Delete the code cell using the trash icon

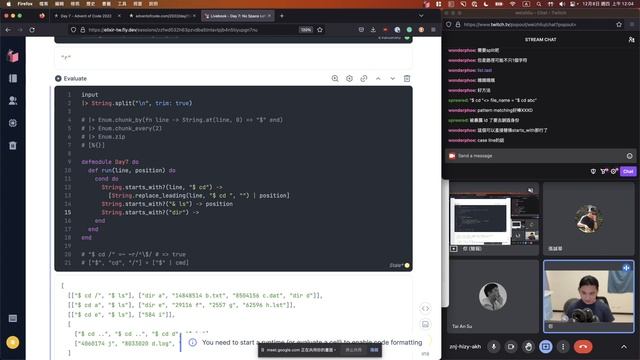pos(407,78)
